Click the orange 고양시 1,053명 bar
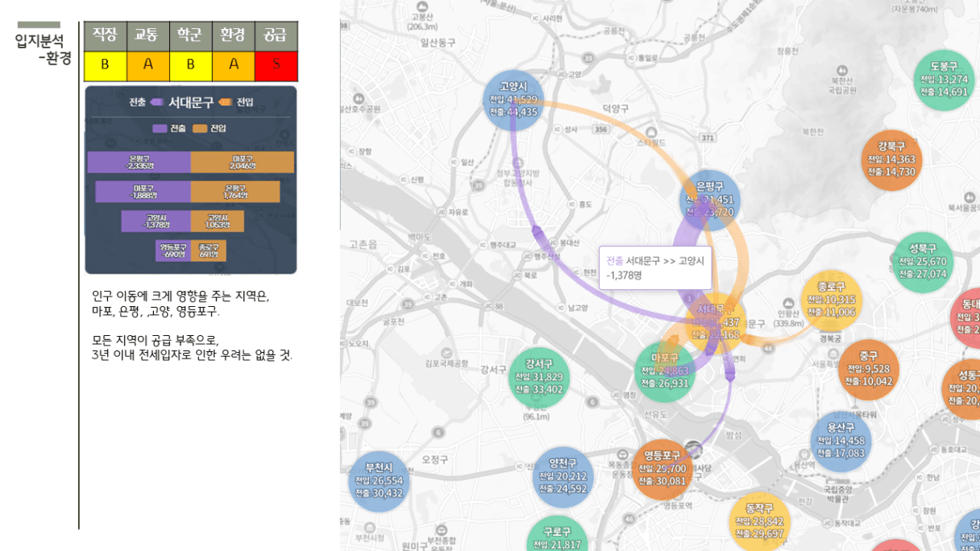 pyautogui.click(x=218, y=222)
